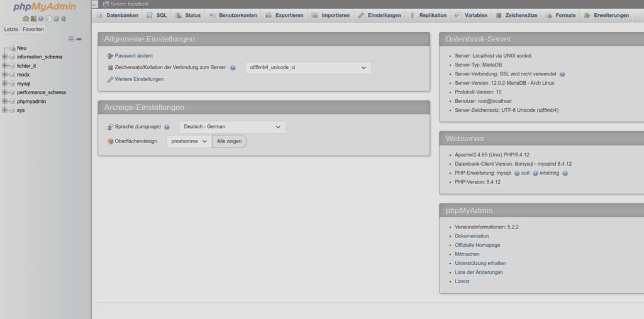Open the utf8mb4_unicode_ci collation dropdown

(x=308, y=68)
